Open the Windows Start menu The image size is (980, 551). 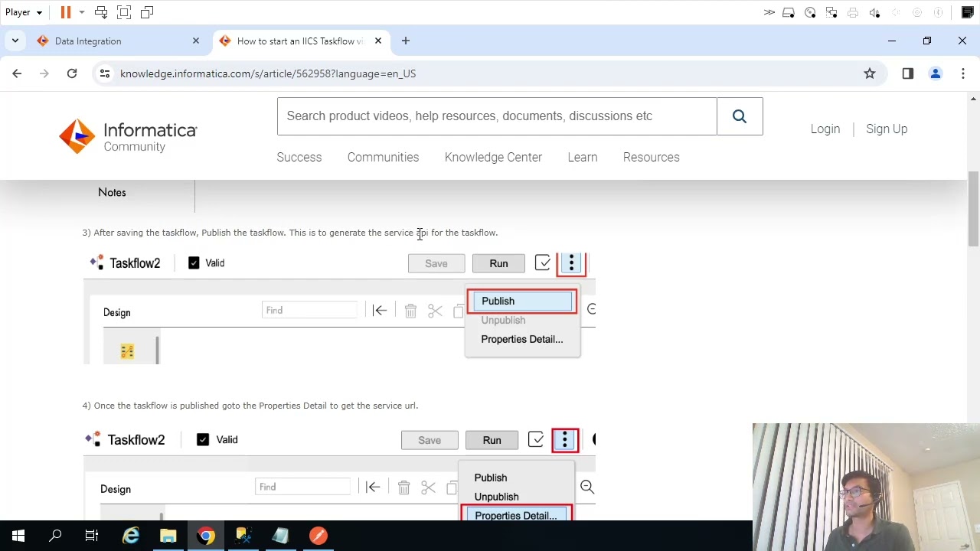pyautogui.click(x=18, y=536)
